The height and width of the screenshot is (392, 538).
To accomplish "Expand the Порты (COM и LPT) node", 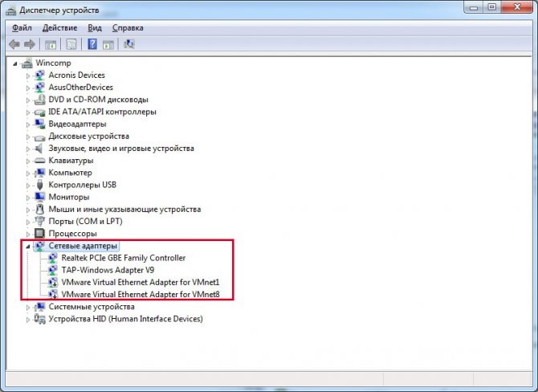I will pyautogui.click(x=28, y=222).
